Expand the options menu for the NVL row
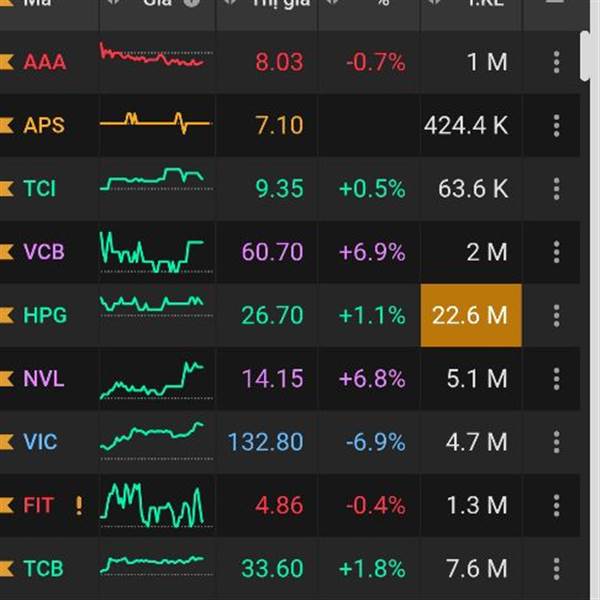600x600 pixels. [x=556, y=379]
